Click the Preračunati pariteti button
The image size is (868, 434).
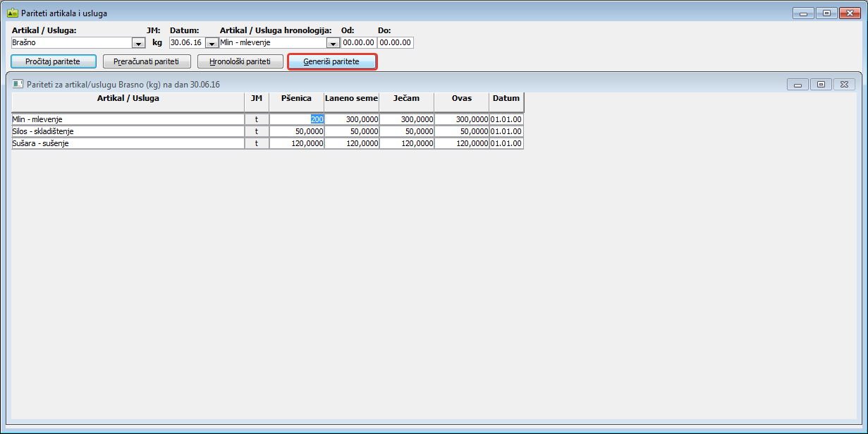point(147,62)
